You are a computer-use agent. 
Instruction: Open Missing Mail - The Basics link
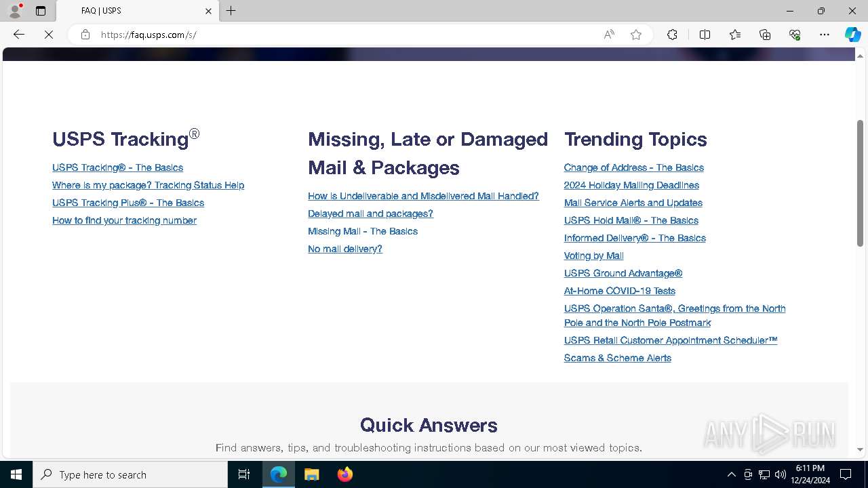tap(363, 231)
